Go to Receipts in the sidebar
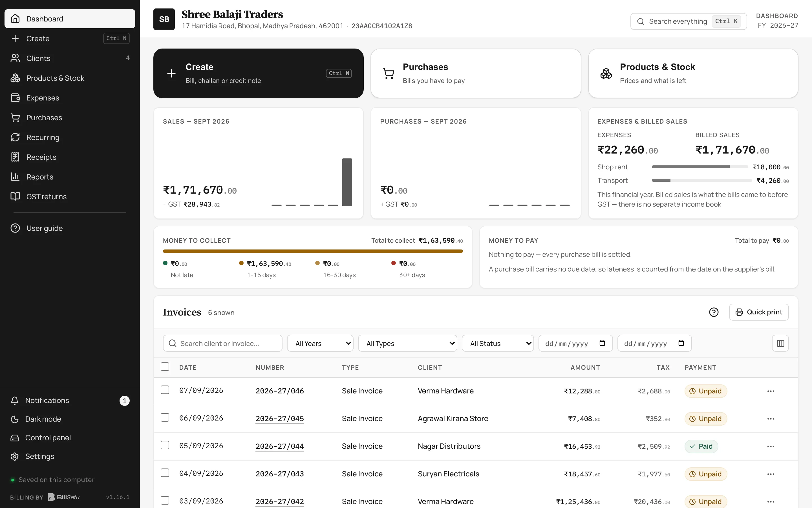Viewport: 812px width, 508px height. point(70,157)
